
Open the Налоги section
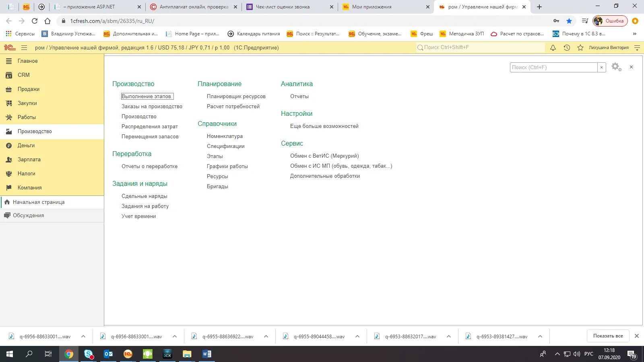[x=52, y=174]
